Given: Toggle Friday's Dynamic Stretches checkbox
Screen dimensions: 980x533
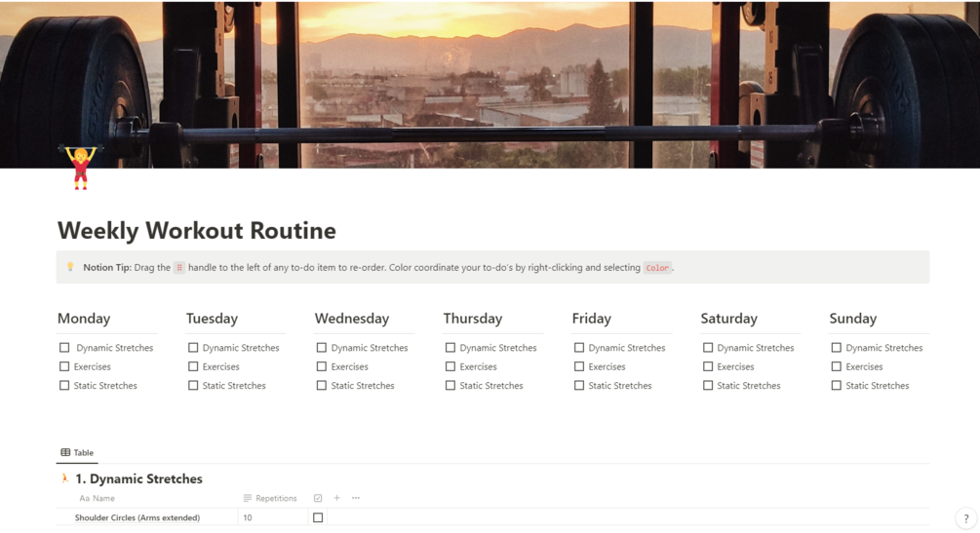Looking at the screenshot, I should click(579, 348).
